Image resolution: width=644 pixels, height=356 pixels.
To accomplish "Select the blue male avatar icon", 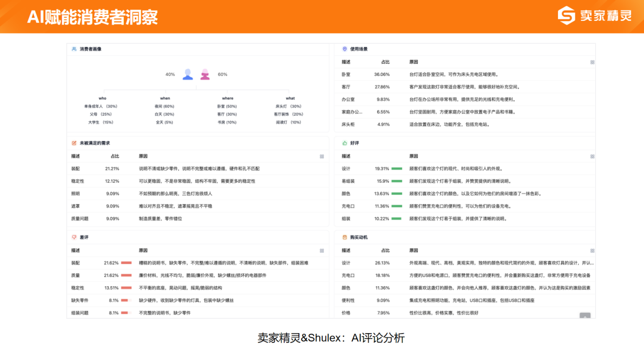I will 188,74.
